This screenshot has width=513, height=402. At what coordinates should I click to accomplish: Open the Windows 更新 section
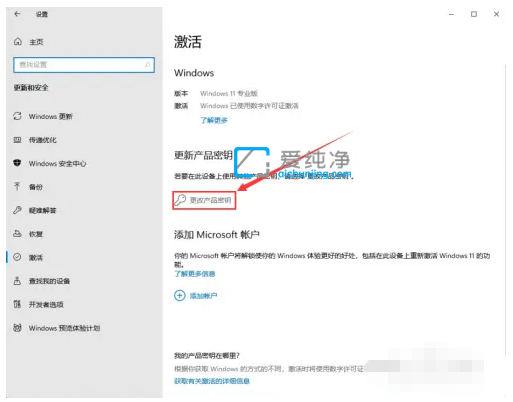[x=51, y=116]
